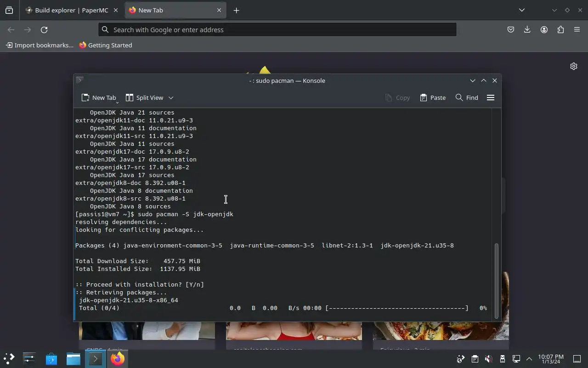Open the KDE application launcher
Screen dimensions: 588x368
point(9,358)
